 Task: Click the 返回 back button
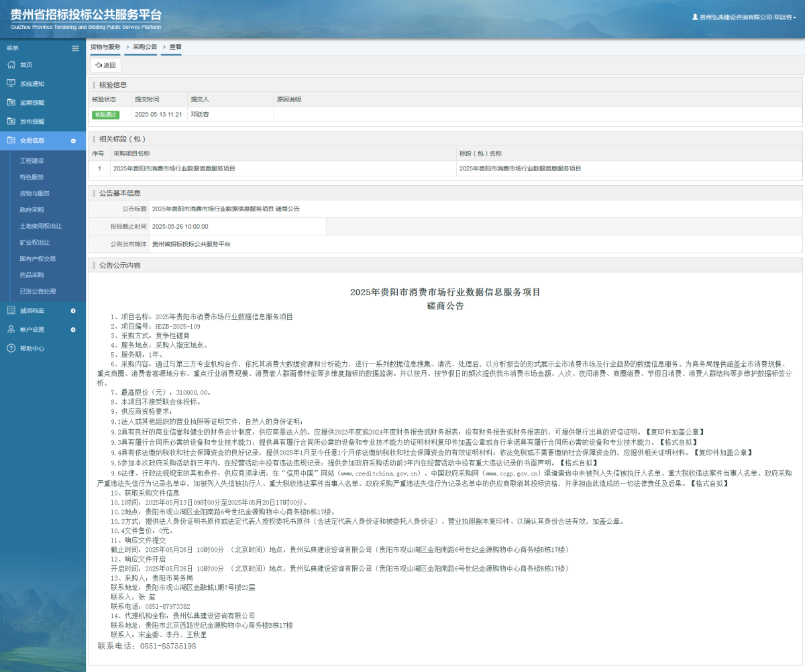[106, 66]
